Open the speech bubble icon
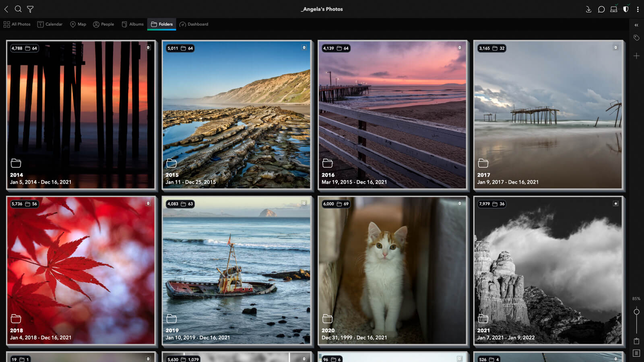This screenshot has height=362, width=644. click(601, 9)
